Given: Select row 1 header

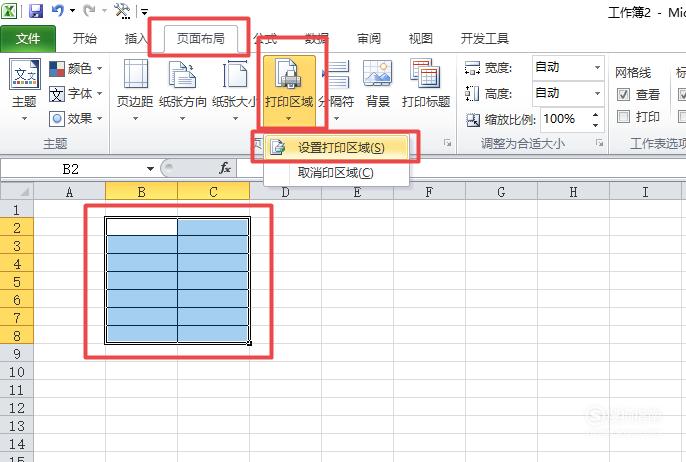Looking at the screenshot, I should [x=17, y=210].
